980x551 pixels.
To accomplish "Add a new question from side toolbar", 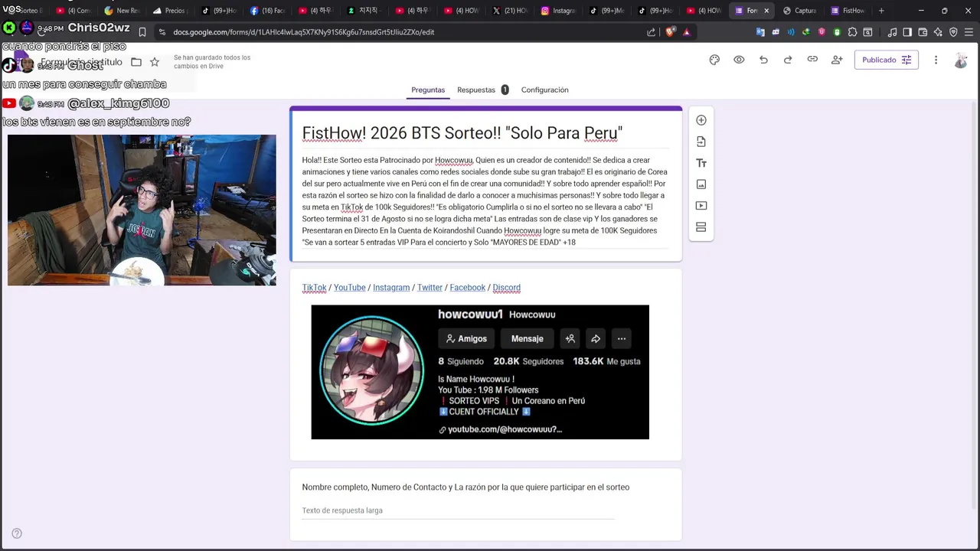I will click(x=701, y=120).
